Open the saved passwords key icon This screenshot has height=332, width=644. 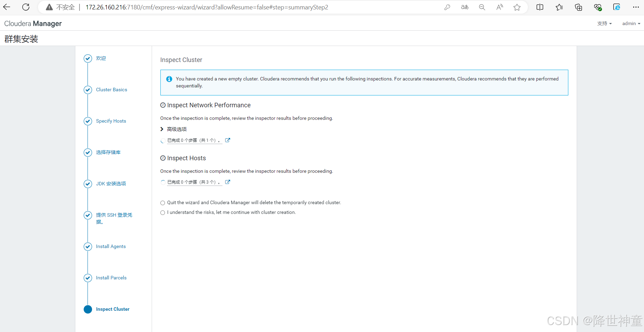pyautogui.click(x=447, y=7)
